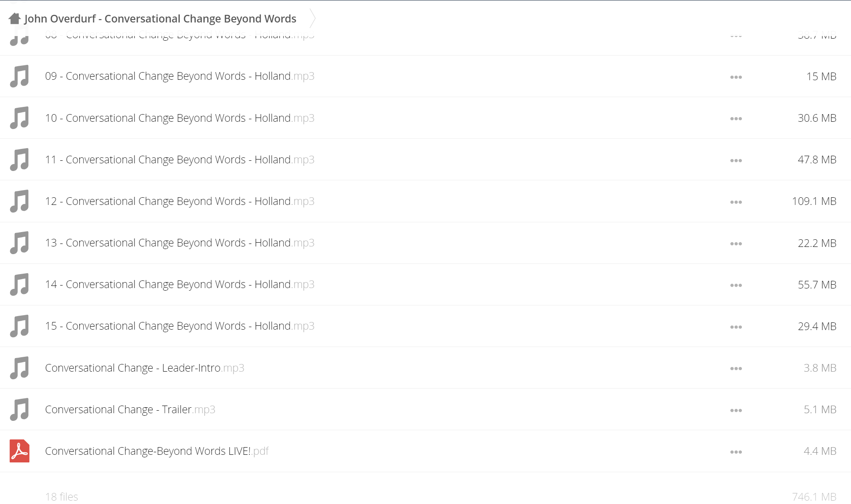This screenshot has width=851, height=504.
Task: Open Conversational Change - Trailer.mp3
Action: tap(130, 409)
